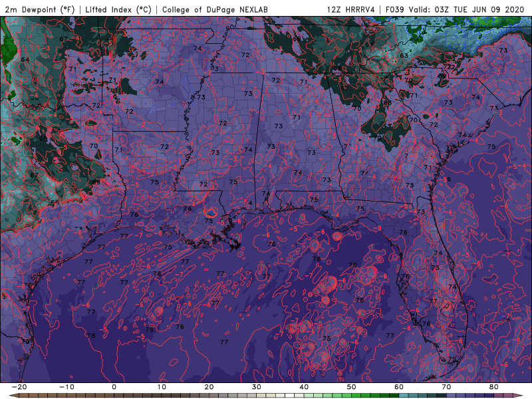Click the 68 dewpoint value on the map
532x399 pixels.
coord(388,102)
